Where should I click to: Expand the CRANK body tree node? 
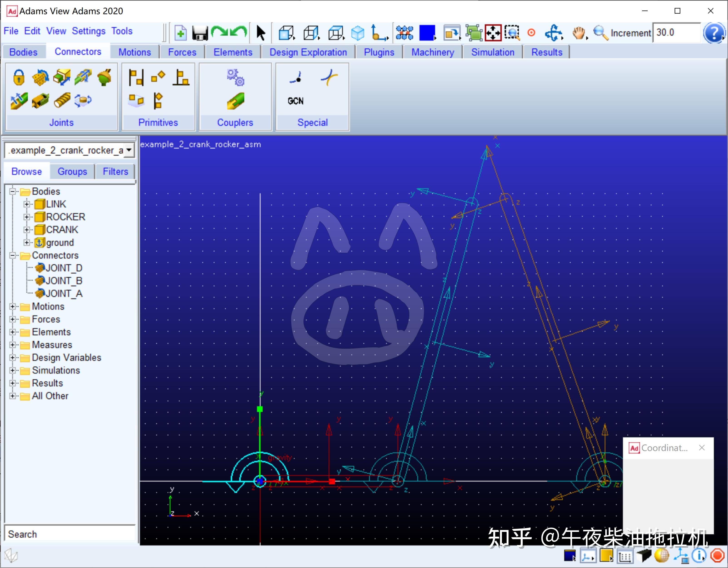click(x=27, y=230)
